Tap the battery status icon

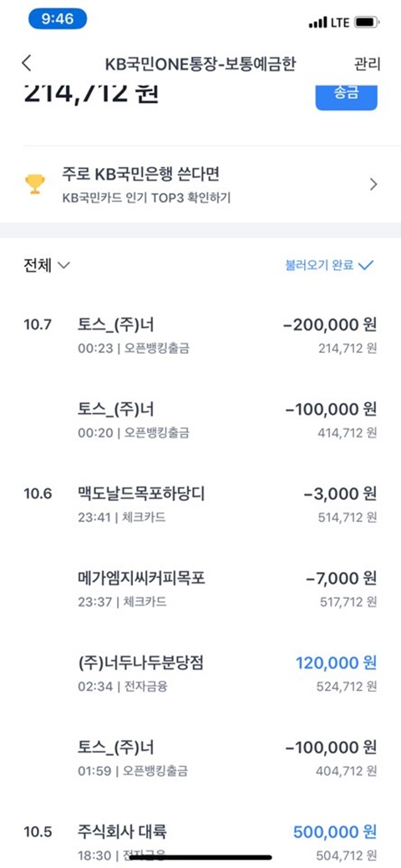pos(366,23)
